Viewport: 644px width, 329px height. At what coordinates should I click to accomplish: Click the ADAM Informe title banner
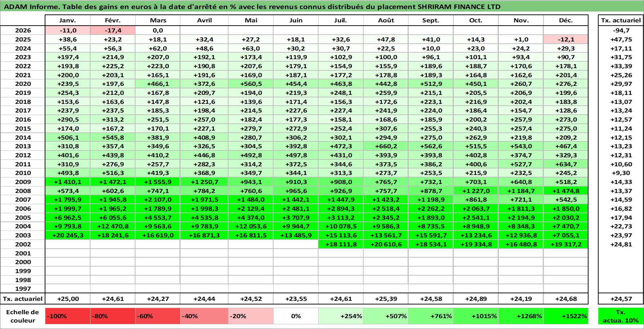coord(322,6)
